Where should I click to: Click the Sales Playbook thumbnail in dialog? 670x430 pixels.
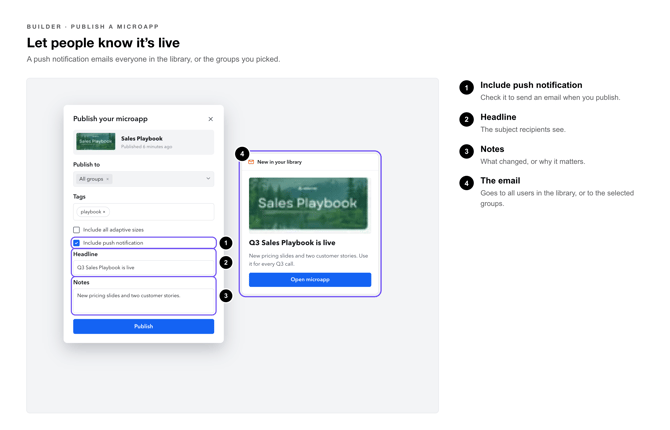[96, 141]
